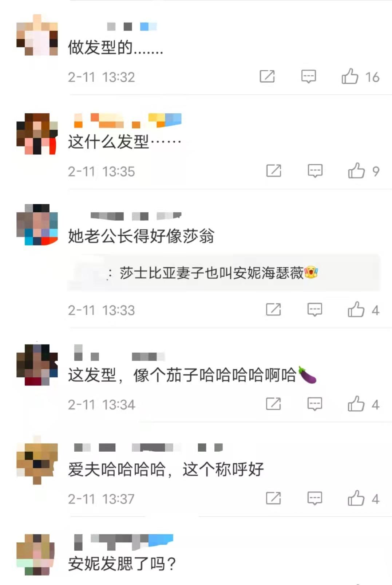Screen dimensions: 392x585
Task: Reply to the comment posted at 13:34
Action: tap(314, 404)
